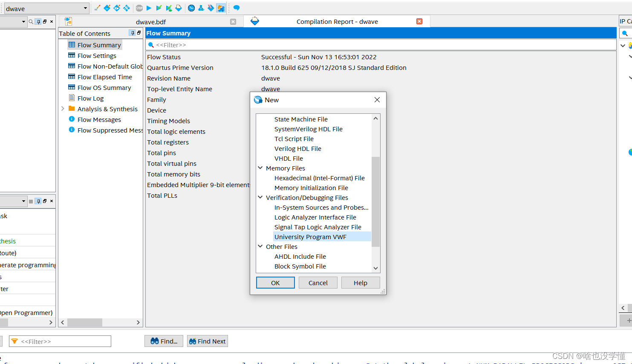Switch to the dwave.bdf tab
The height and width of the screenshot is (364, 632).
(151, 22)
